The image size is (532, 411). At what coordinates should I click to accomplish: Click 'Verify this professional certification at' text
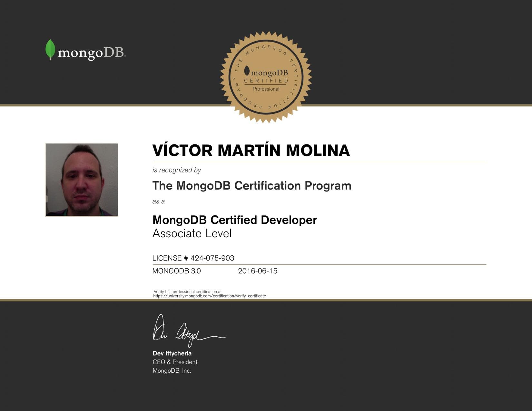coord(188,291)
